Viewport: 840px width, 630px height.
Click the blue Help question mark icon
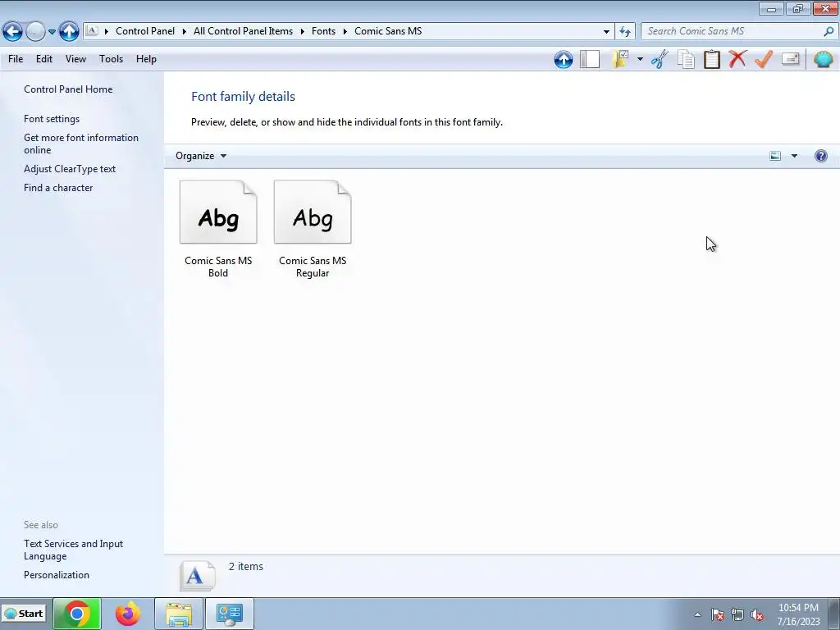coord(820,156)
